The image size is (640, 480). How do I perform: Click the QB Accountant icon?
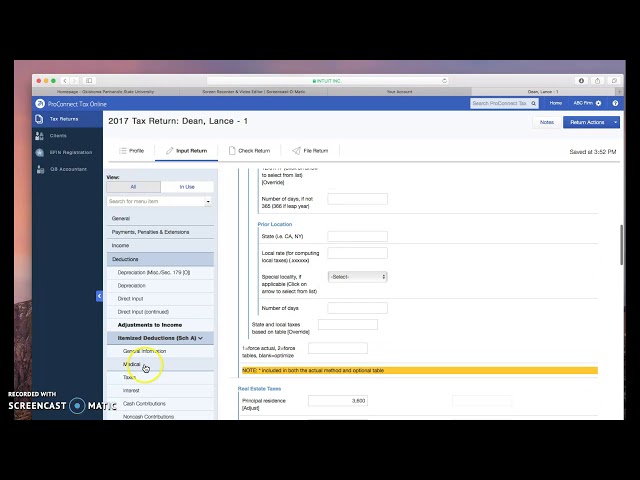click(40, 169)
